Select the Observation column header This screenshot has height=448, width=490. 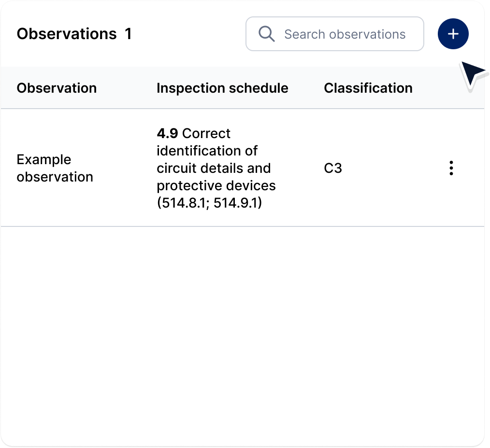coord(57,88)
